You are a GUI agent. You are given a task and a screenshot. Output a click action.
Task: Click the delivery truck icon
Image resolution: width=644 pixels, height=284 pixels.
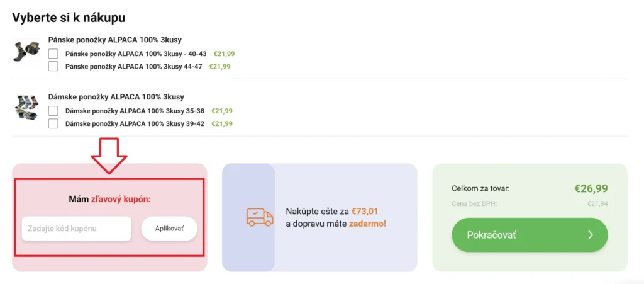(259, 217)
